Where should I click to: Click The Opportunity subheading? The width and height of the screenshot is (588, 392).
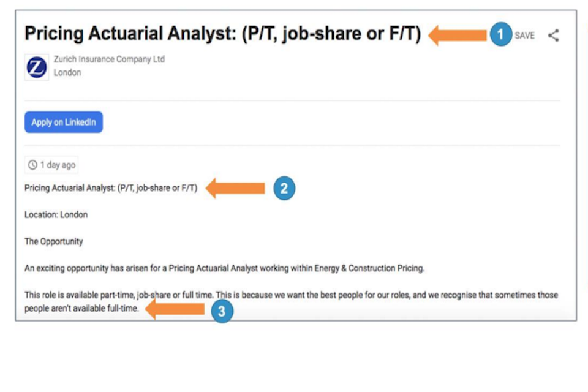[53, 241]
